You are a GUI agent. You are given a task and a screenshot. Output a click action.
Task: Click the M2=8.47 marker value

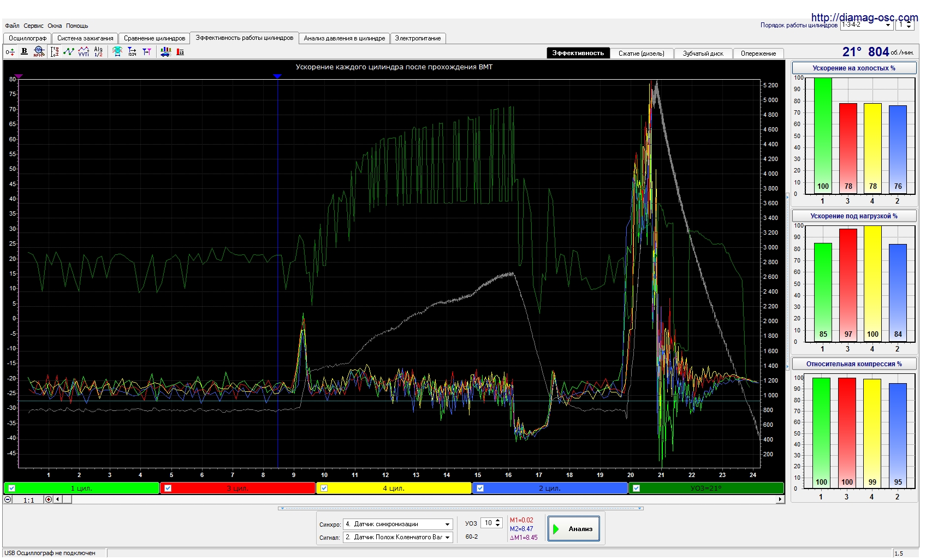point(521,529)
